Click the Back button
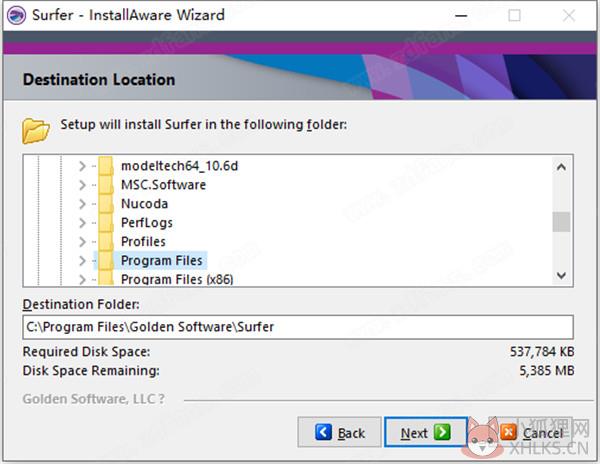The width and height of the screenshot is (600, 464). point(339,432)
